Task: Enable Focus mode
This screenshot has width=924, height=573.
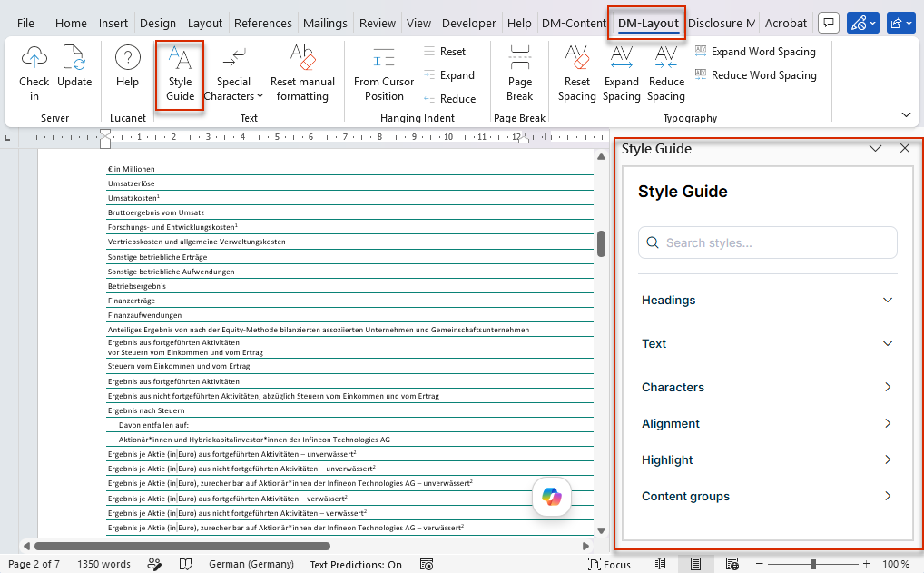Action: click(609, 564)
